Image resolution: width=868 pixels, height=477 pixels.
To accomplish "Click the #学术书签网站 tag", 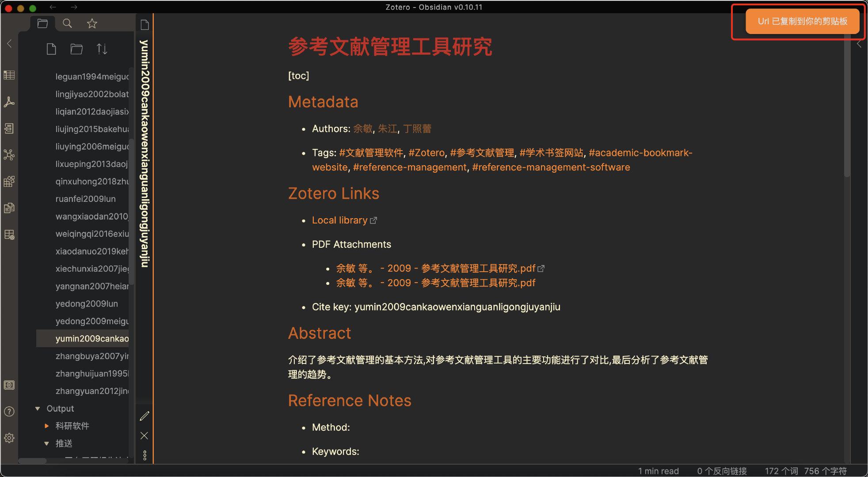I will 552,153.
